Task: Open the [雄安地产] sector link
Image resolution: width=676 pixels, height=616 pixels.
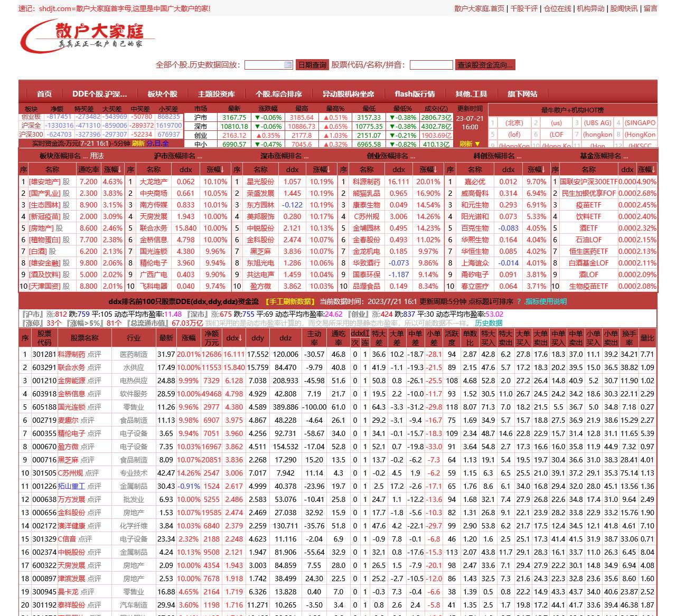Action: [44, 182]
